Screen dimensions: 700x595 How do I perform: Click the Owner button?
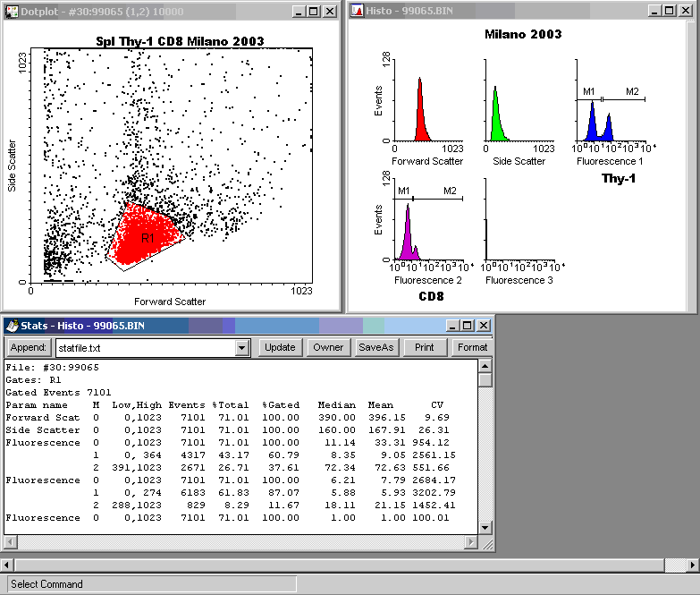click(x=328, y=347)
